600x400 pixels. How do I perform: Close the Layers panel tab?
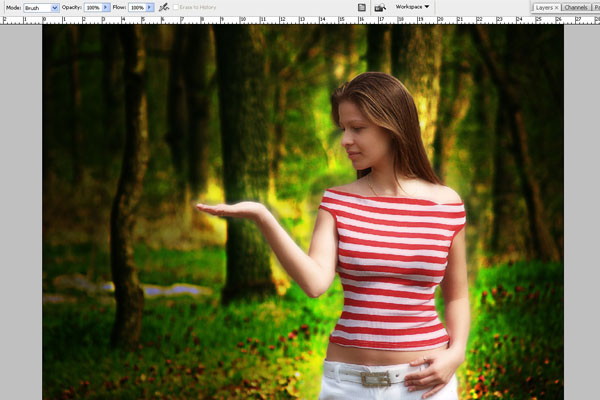(x=556, y=7)
